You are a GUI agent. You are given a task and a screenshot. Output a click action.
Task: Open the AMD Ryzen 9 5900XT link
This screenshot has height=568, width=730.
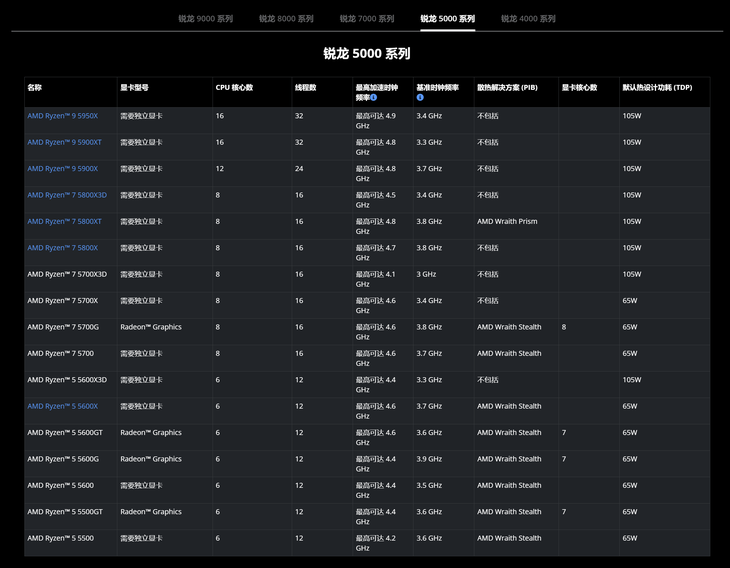(64, 142)
